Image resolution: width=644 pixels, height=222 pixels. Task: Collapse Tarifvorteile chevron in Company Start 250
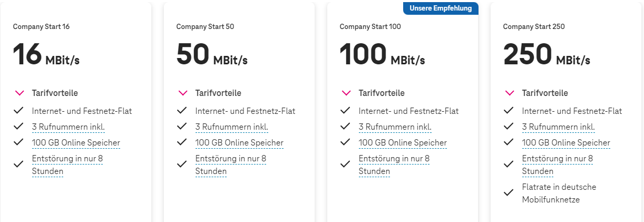[x=510, y=93]
